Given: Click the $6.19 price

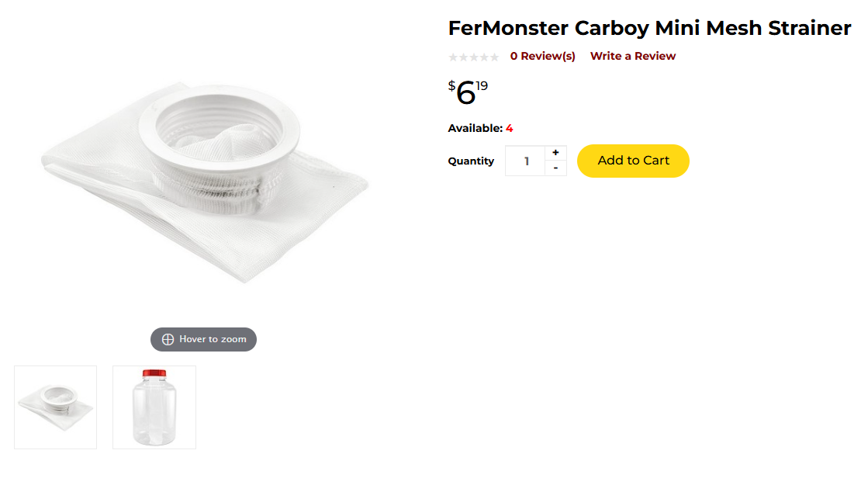Looking at the screenshot, I should point(468,92).
